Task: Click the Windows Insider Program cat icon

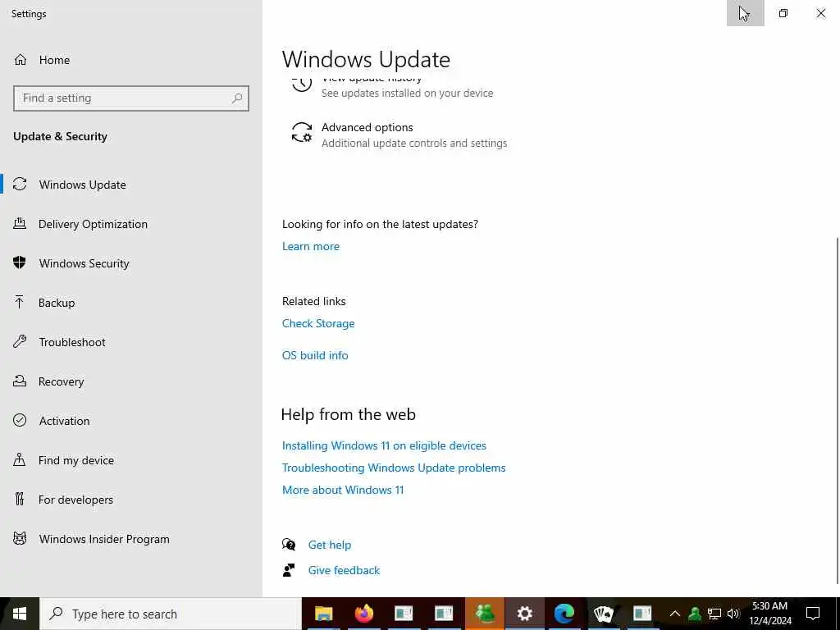Action: [20, 538]
